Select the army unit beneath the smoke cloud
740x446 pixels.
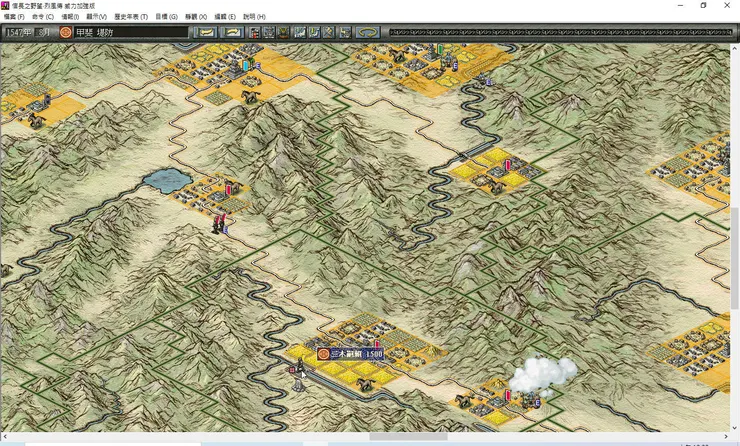pyautogui.click(x=531, y=400)
